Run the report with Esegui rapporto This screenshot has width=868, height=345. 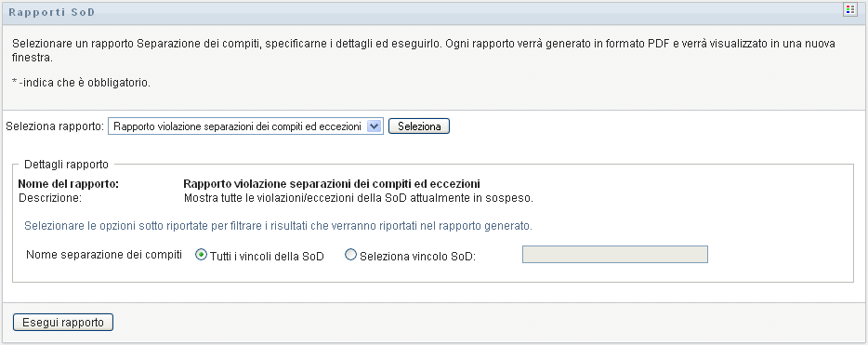[63, 323]
